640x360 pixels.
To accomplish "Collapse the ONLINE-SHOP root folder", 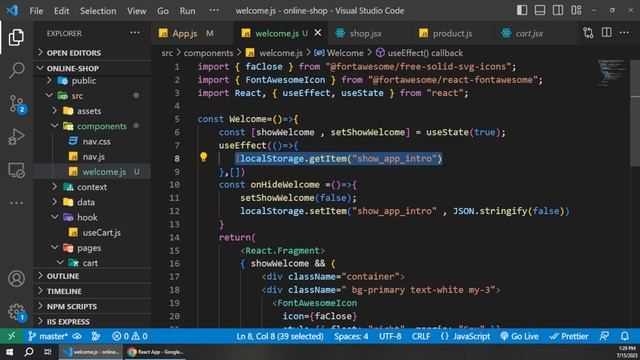I will 92,68.
